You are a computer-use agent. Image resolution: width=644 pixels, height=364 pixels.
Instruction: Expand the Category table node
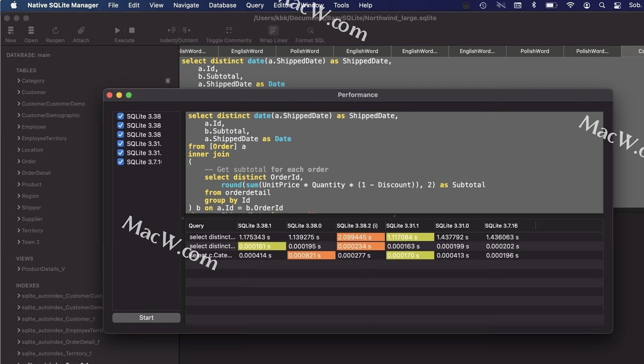pos(19,81)
